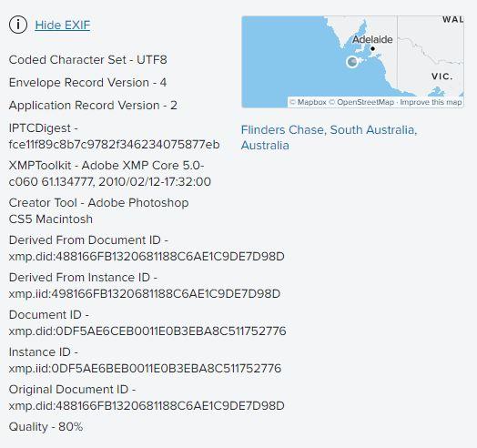Select the Application Record Version - 2 row
477x448 pixels.
click(x=93, y=106)
